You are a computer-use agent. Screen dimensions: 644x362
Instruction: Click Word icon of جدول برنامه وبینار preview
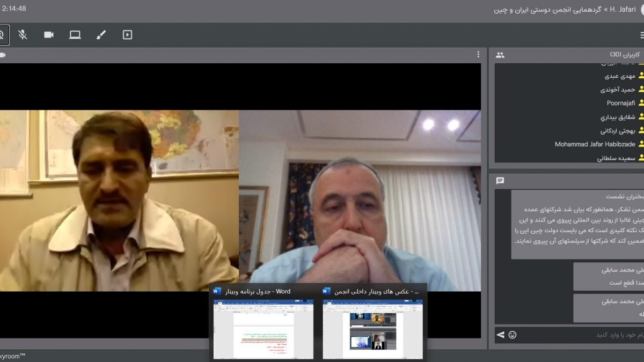[x=217, y=291]
